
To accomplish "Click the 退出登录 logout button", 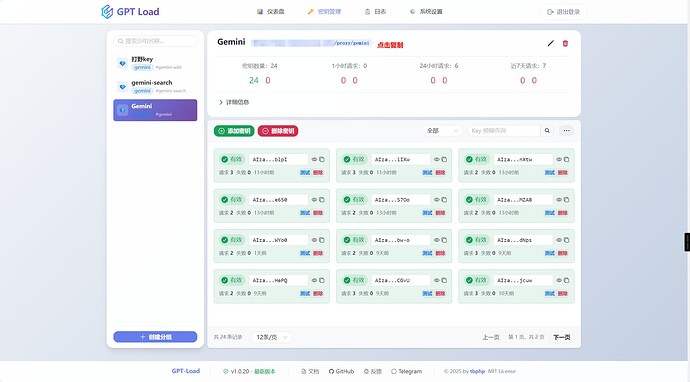I will click(x=563, y=12).
